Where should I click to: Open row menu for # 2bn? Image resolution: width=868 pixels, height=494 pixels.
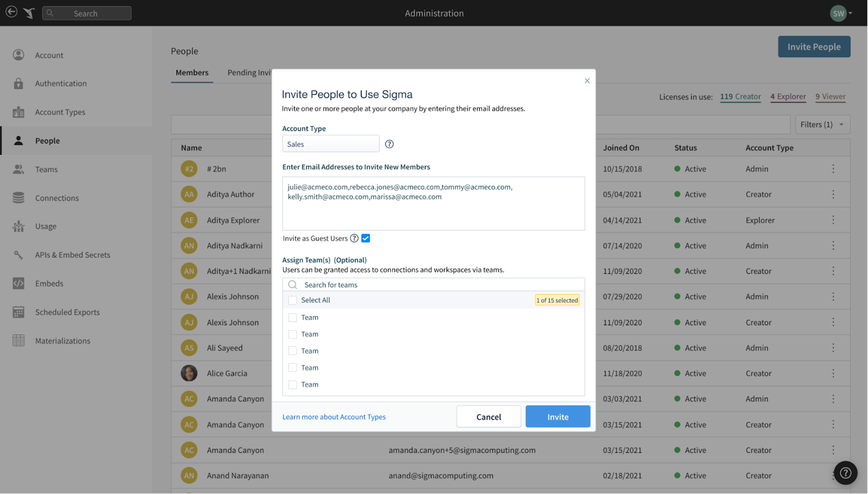(833, 169)
